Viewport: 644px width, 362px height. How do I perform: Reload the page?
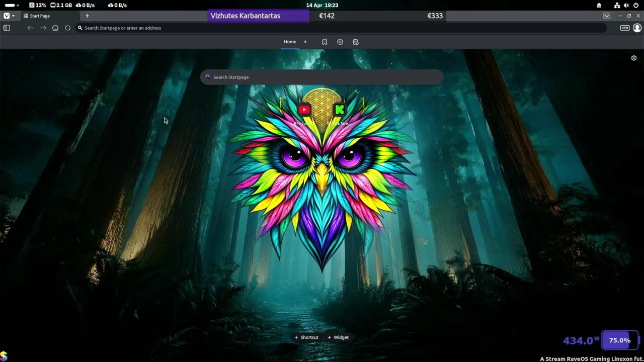point(68,28)
